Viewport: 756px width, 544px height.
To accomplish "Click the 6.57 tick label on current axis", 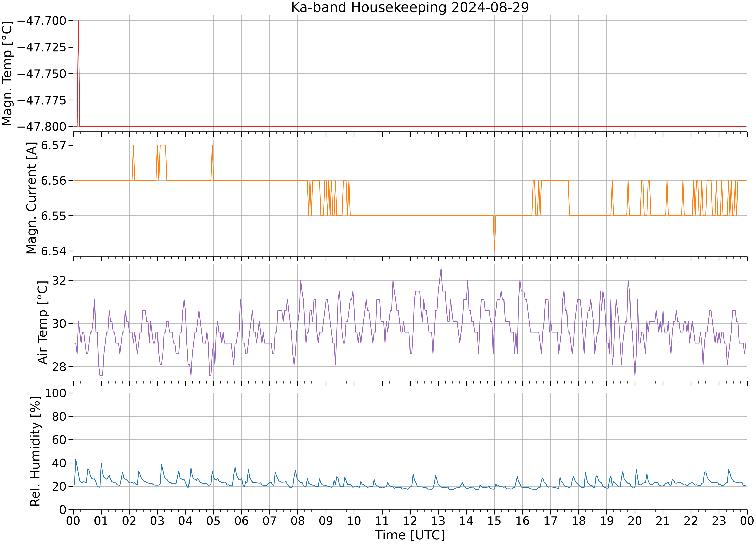I will 53,145.
